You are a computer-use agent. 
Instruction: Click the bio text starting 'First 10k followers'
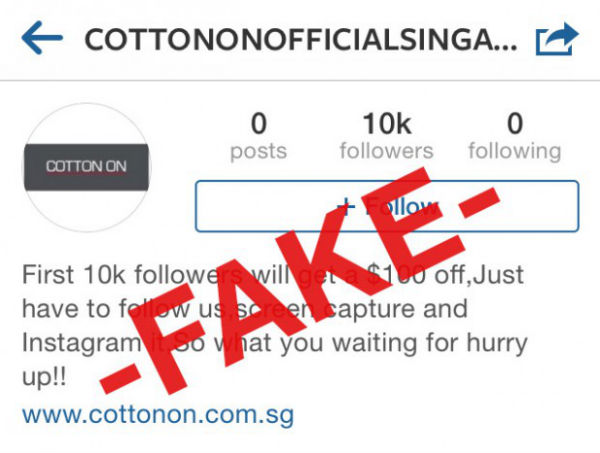pyautogui.click(x=275, y=325)
